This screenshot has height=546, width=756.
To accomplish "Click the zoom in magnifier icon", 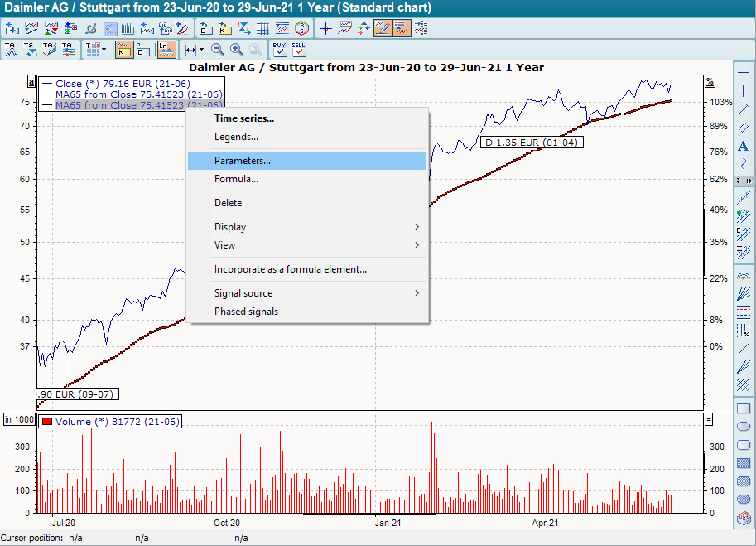I will (x=237, y=50).
